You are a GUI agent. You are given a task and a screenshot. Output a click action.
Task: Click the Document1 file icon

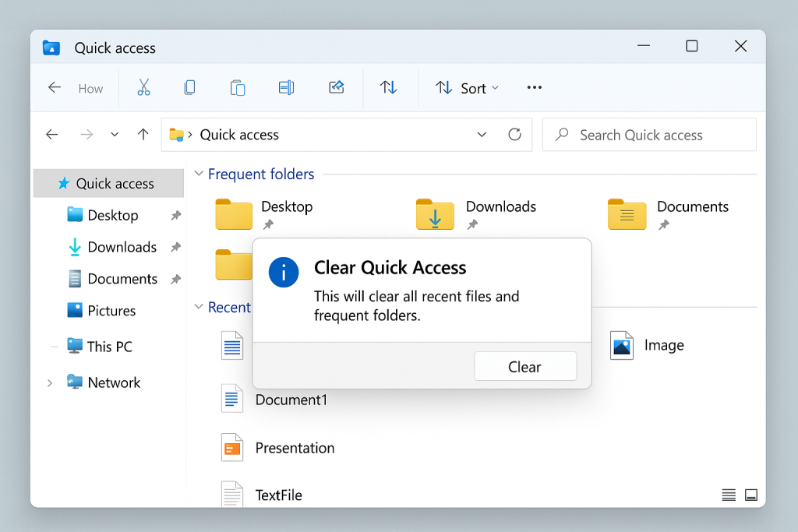click(x=232, y=398)
